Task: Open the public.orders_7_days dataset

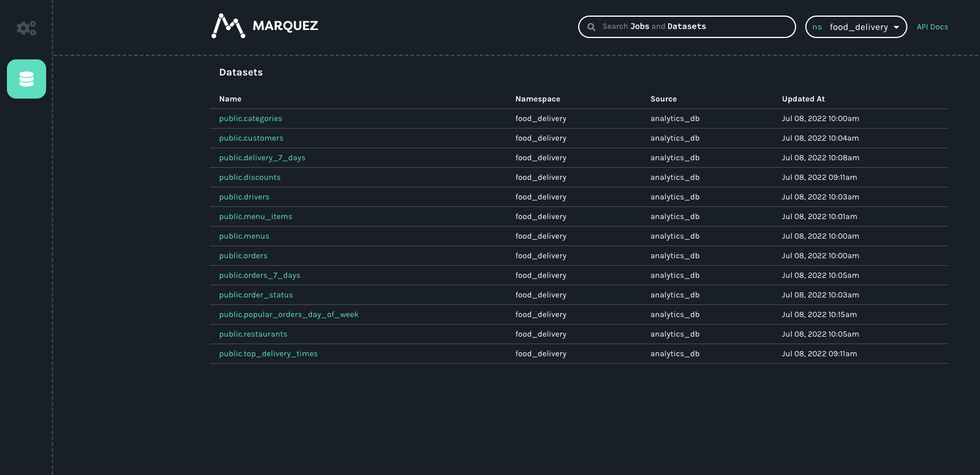Action: pyautogui.click(x=260, y=276)
